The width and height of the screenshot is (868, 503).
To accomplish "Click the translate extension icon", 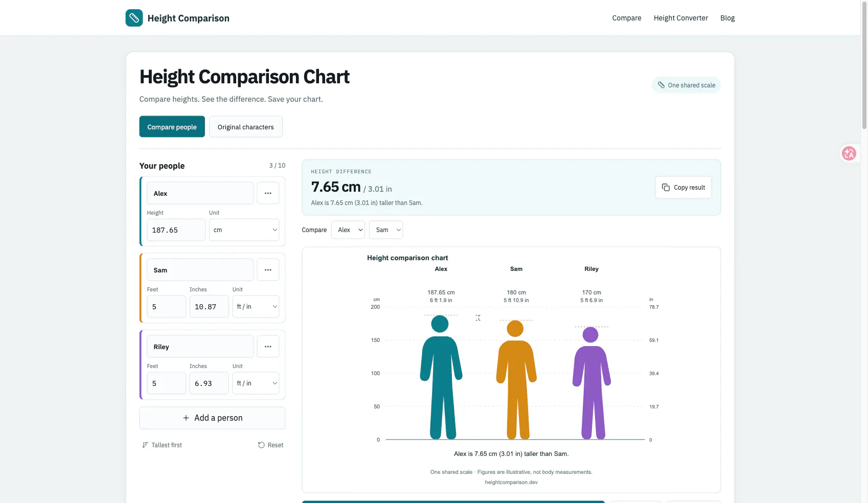I will [x=849, y=153].
